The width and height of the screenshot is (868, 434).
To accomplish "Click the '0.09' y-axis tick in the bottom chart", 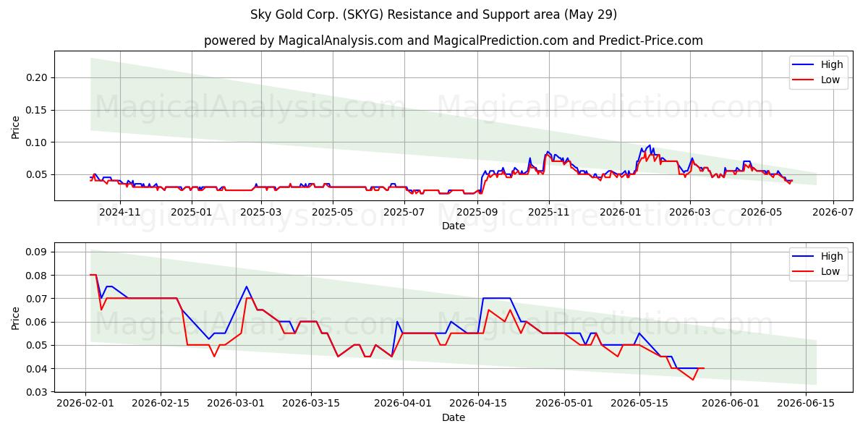I will pos(36,252).
